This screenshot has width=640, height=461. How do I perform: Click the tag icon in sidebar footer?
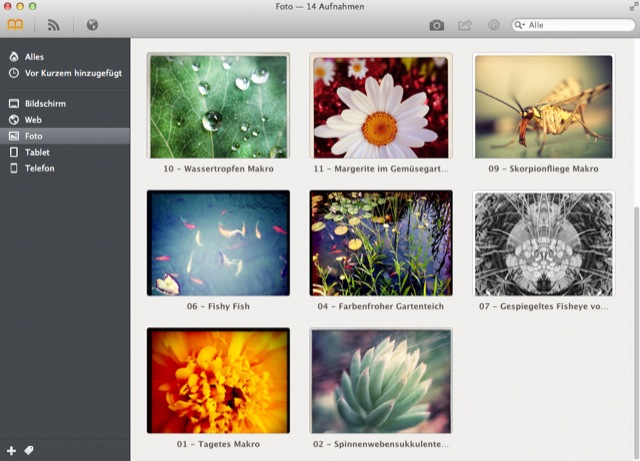pyautogui.click(x=29, y=451)
